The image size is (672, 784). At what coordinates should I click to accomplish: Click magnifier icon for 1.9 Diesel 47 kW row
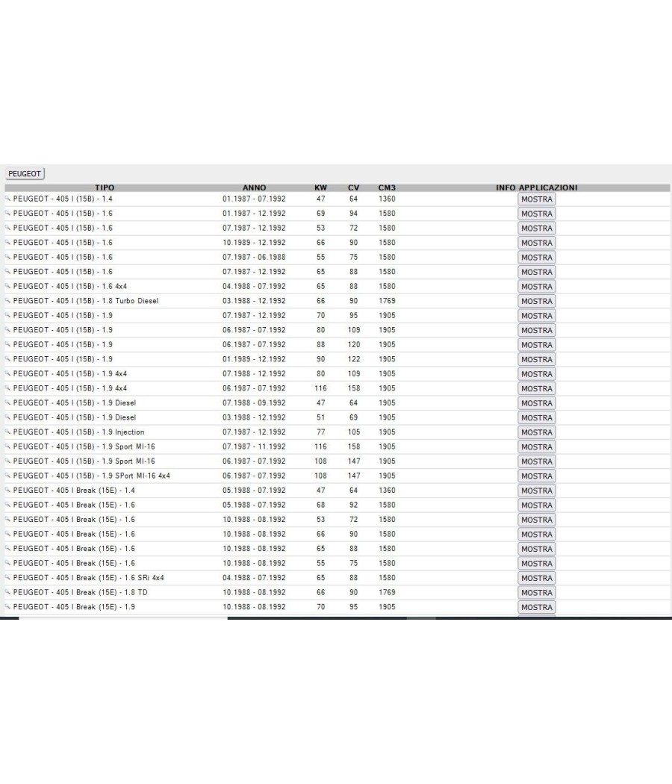pos(7,402)
